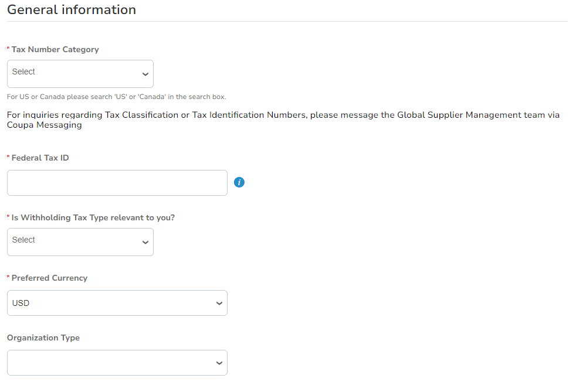
Task: Click the chevron on the Preferred Currency select
Action: click(x=219, y=303)
